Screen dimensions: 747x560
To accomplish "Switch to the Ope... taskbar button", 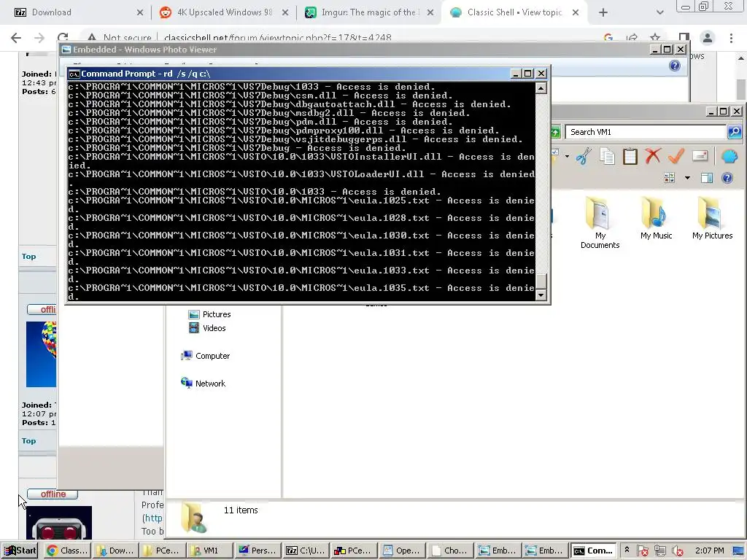I will 401,551.
